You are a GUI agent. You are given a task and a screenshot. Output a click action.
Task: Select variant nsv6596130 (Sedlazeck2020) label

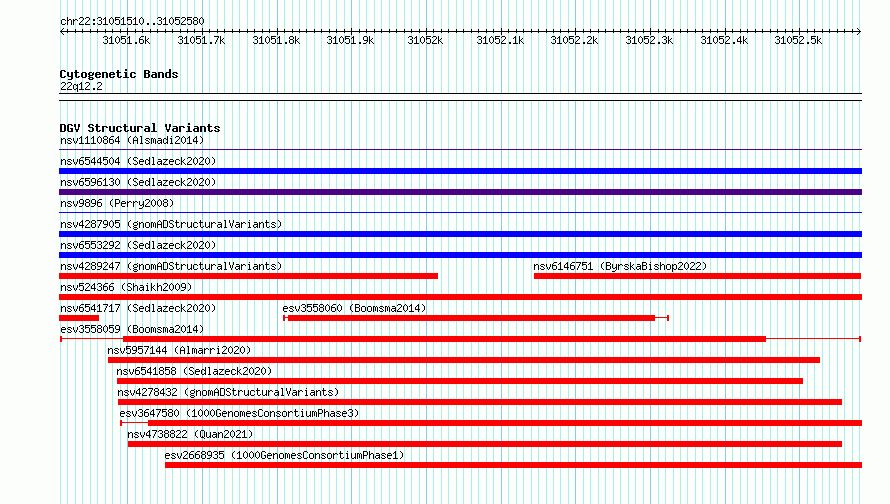(x=138, y=182)
